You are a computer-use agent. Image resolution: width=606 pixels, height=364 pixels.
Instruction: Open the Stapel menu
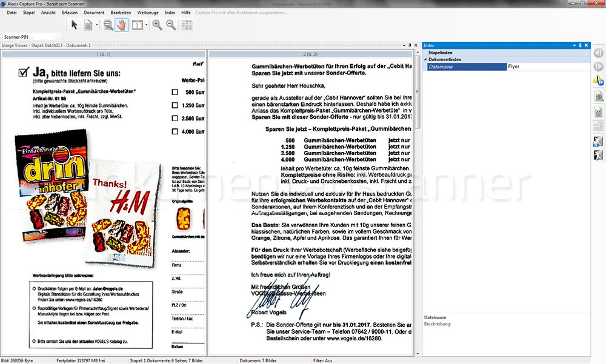(28, 12)
